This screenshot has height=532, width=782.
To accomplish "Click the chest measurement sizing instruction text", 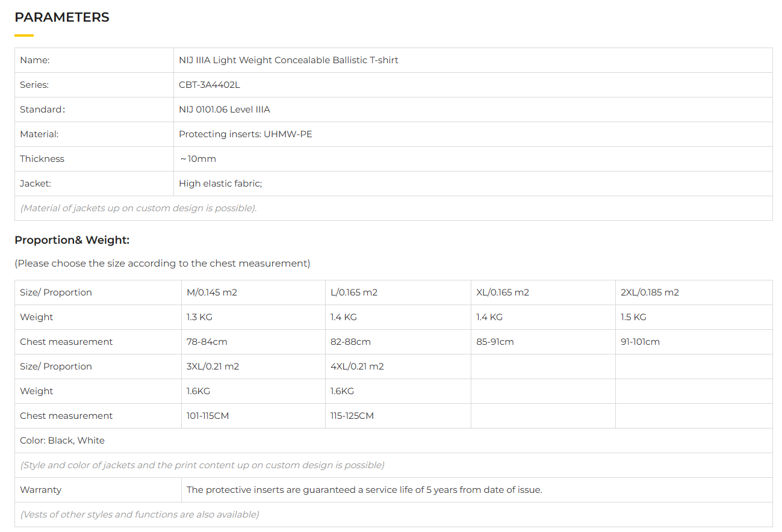I will [163, 263].
